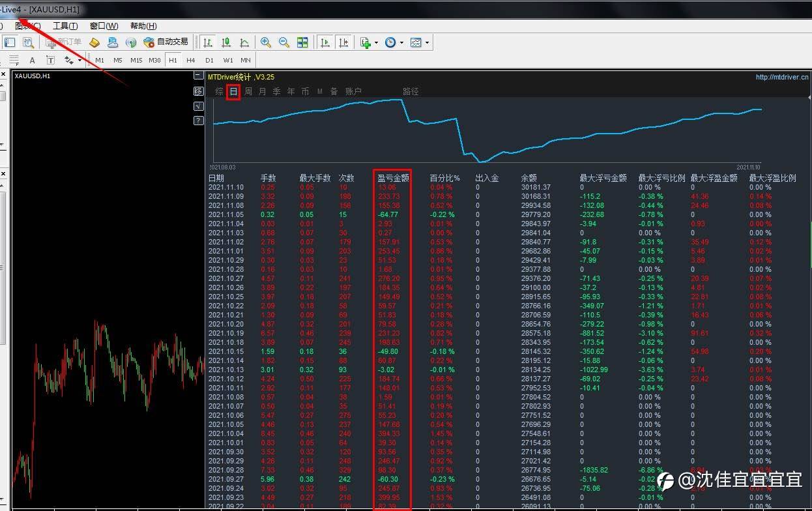The width and height of the screenshot is (812, 511).
Task: Switch chart to candlestick type
Action: coord(226,42)
